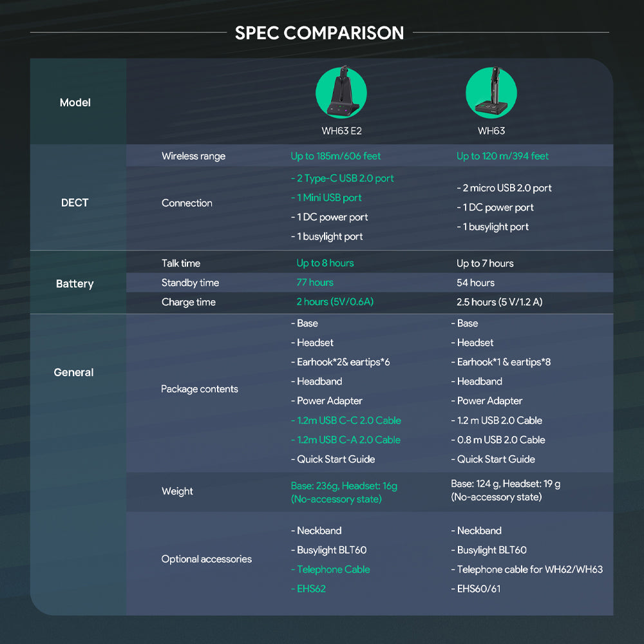Viewport: 644px width, 644px height.
Task: Click the "1.2m USB C-C 2.0 Cable" entry
Action: (x=346, y=421)
